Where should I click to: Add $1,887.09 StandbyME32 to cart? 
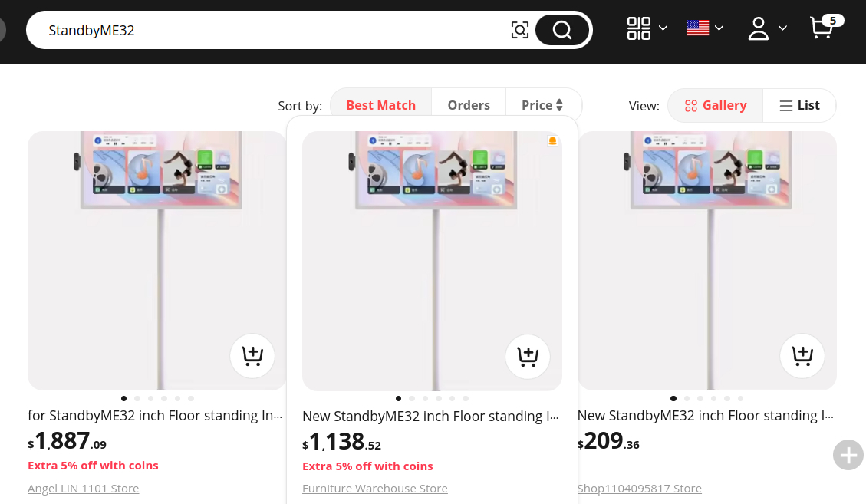coord(252,356)
